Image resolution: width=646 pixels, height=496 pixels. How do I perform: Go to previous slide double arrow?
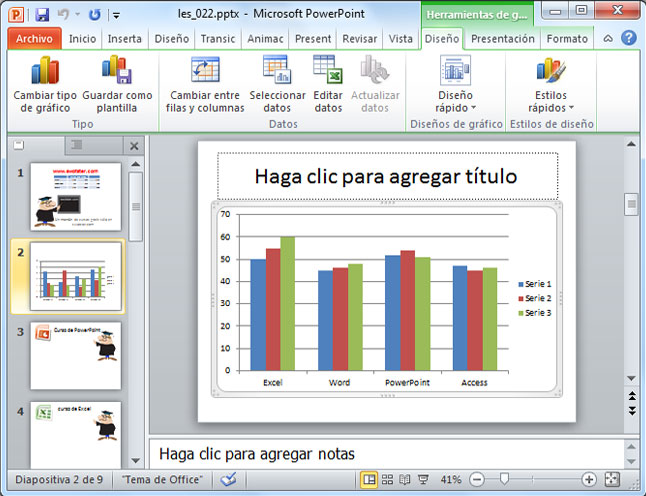pyautogui.click(x=632, y=396)
